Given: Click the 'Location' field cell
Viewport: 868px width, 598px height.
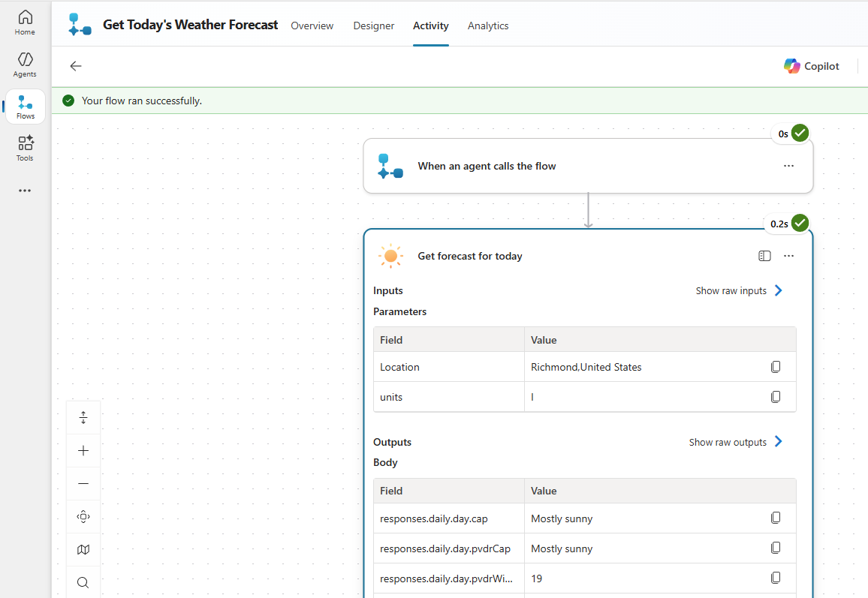Looking at the screenshot, I should [449, 368].
